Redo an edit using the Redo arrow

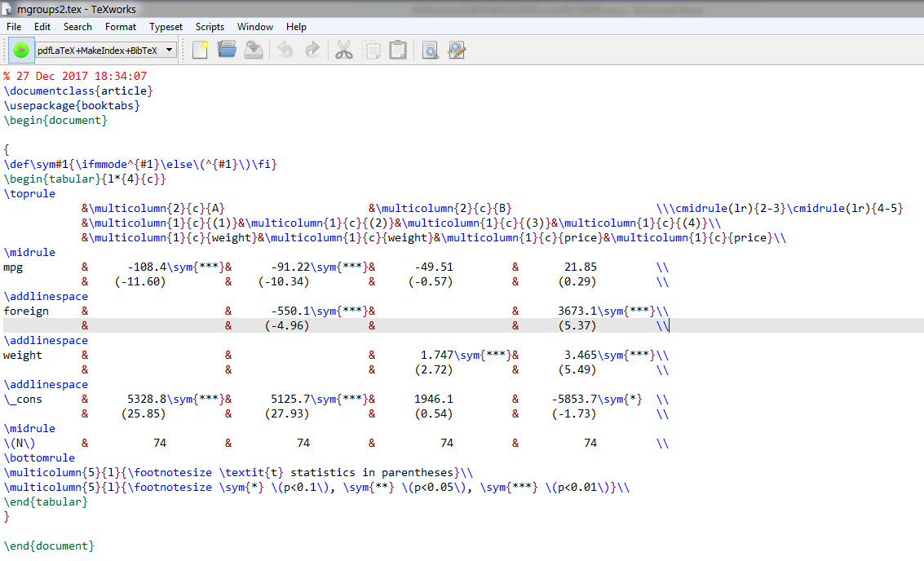point(312,50)
